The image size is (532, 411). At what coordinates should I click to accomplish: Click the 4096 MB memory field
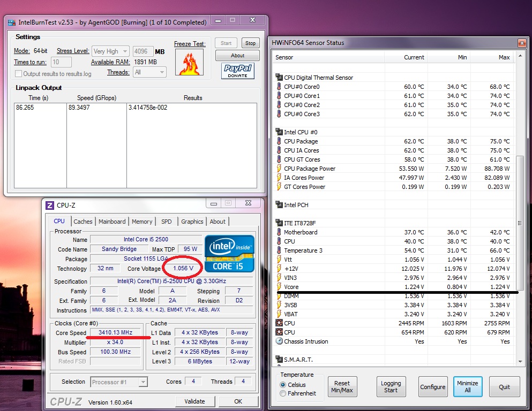click(143, 51)
